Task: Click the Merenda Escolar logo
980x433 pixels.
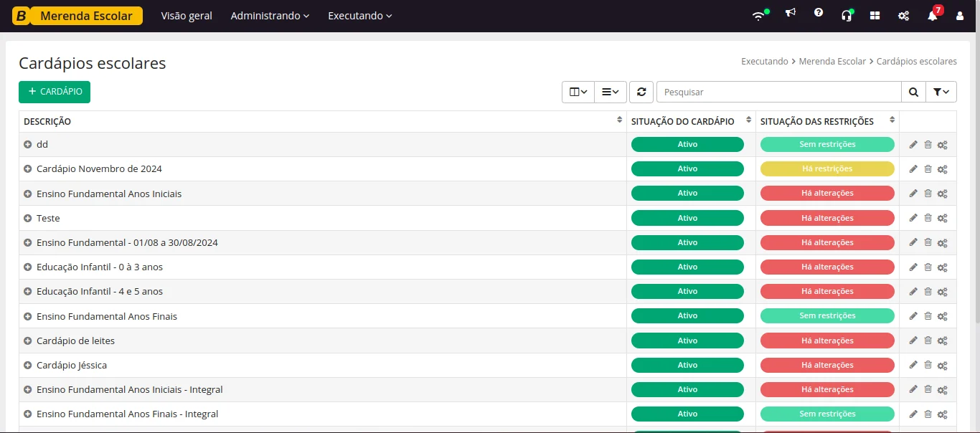Action: 77,16
